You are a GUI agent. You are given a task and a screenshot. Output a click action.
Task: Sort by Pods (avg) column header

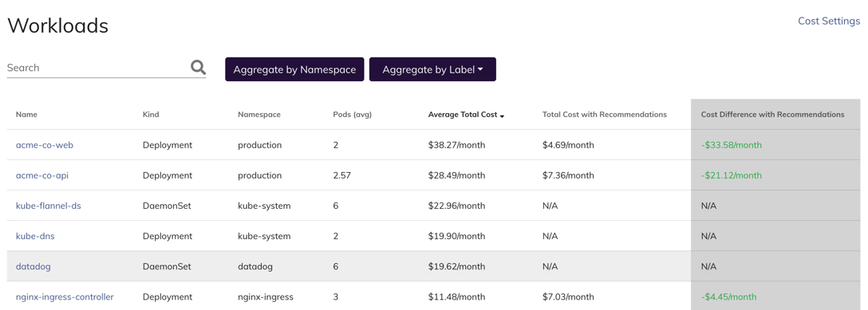(x=352, y=115)
